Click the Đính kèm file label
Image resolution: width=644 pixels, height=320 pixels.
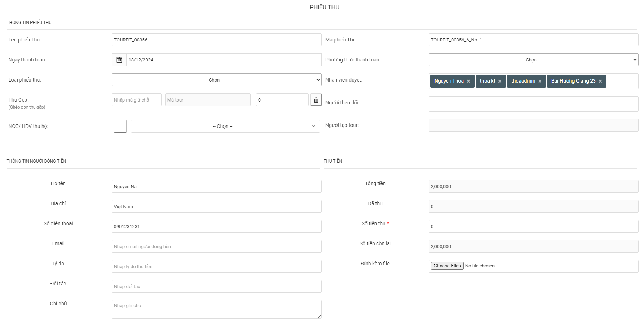click(x=375, y=264)
